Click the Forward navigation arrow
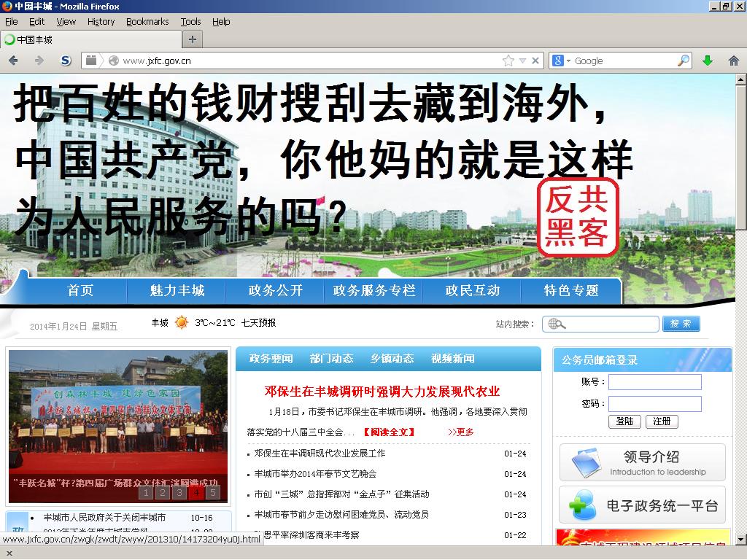The height and width of the screenshot is (560, 747). click(39, 61)
